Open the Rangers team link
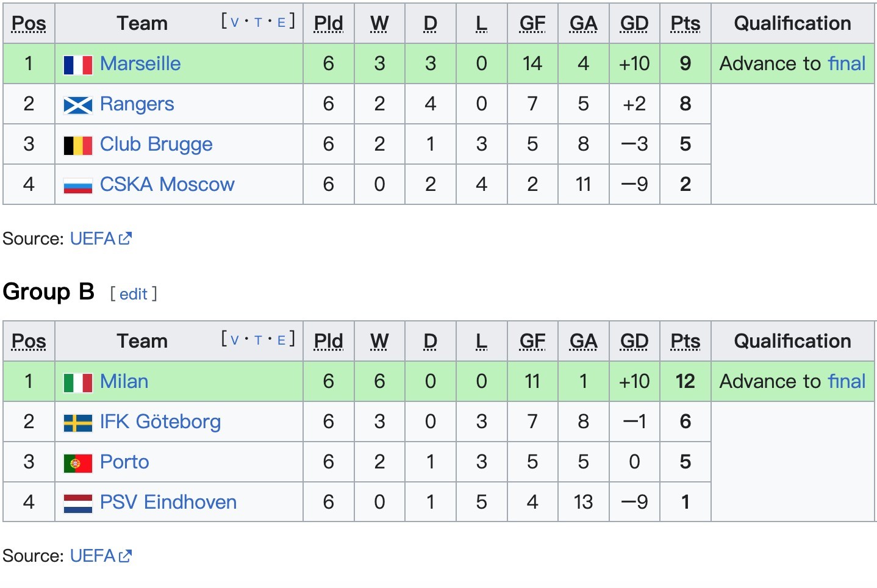The height and width of the screenshot is (588, 877). [137, 104]
